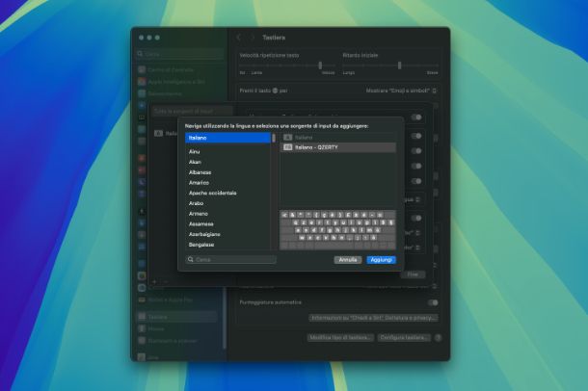Image resolution: width=588 pixels, height=391 pixels.
Task: Cancel the dialog with Annulla
Action: point(348,260)
